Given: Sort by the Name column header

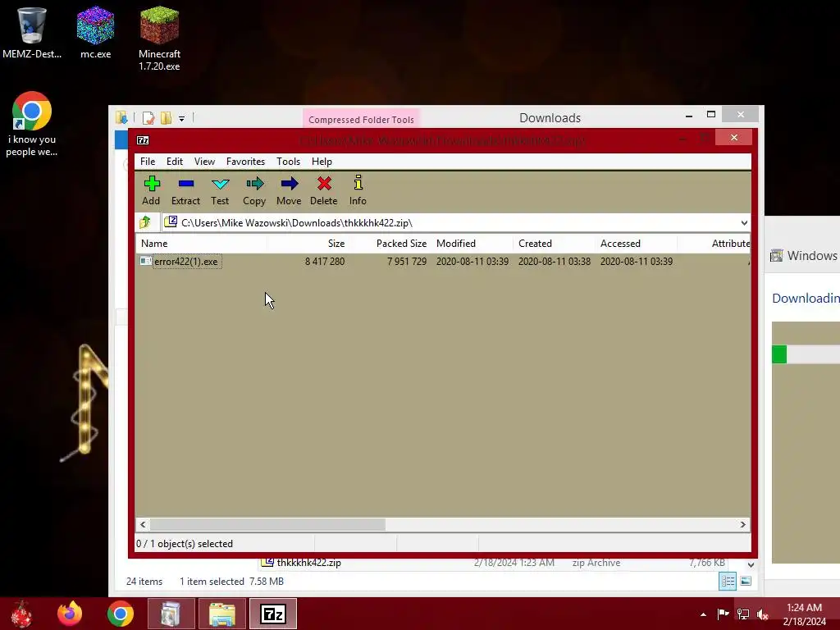Looking at the screenshot, I should point(202,243).
